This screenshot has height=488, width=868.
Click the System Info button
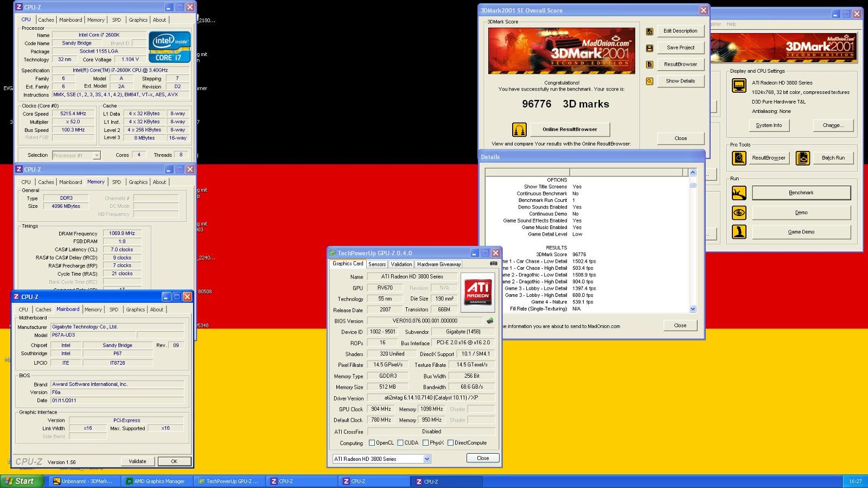click(x=769, y=125)
